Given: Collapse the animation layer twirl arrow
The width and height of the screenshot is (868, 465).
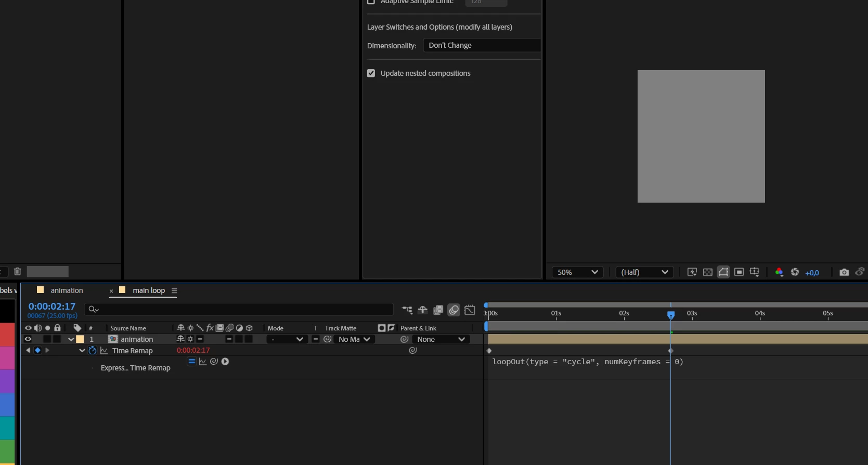Looking at the screenshot, I should click(71, 339).
